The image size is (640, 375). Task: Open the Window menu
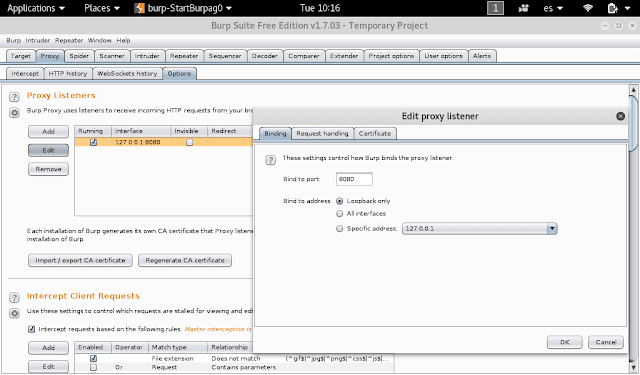[x=100, y=40]
